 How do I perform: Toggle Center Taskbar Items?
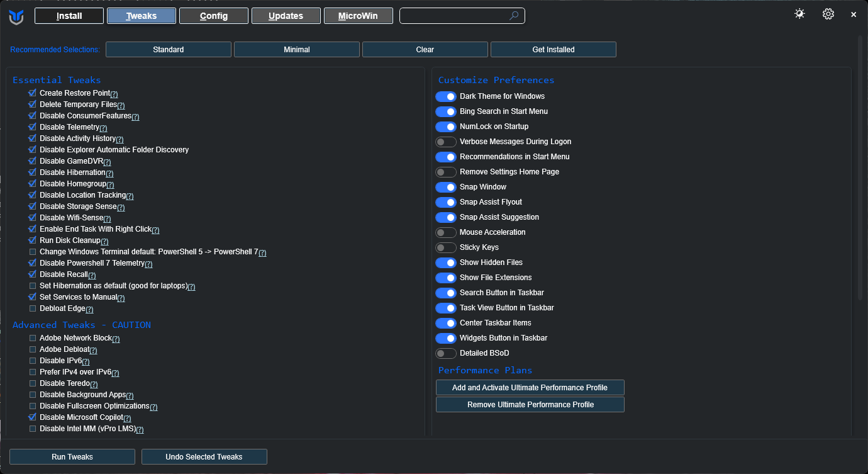tap(446, 323)
